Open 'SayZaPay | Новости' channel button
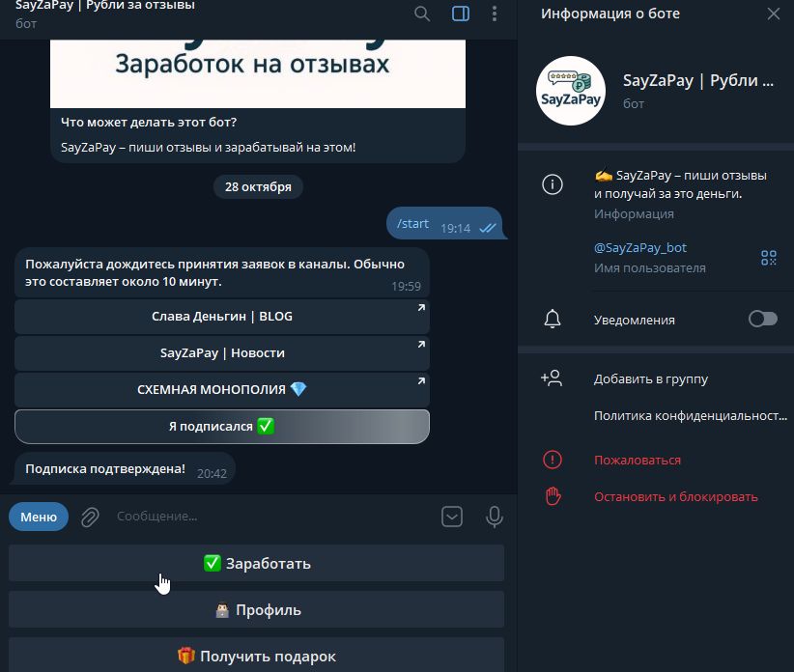 click(222, 353)
